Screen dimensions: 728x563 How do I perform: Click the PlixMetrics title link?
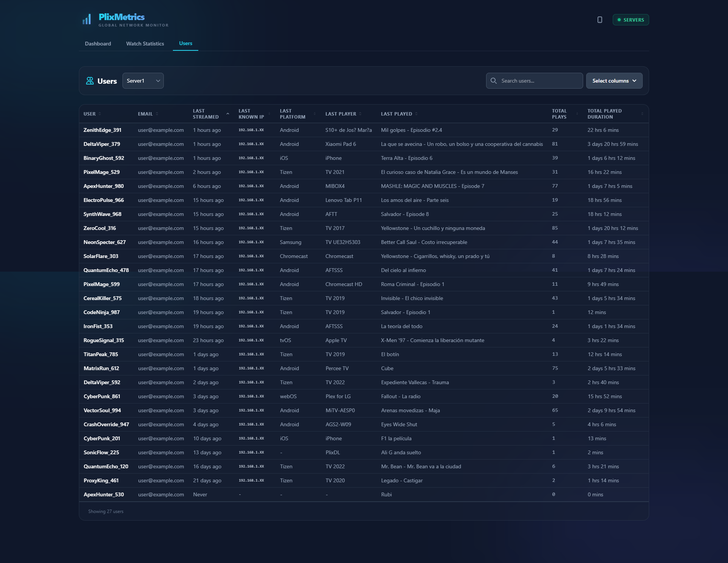(x=121, y=17)
